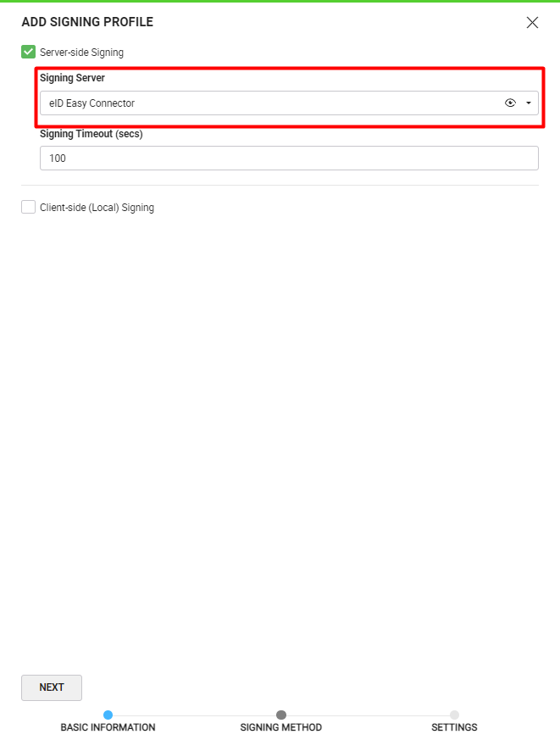Image resolution: width=560 pixels, height=740 pixels.
Task: Click the Client-side (Local) Signing label text
Action: pos(97,208)
